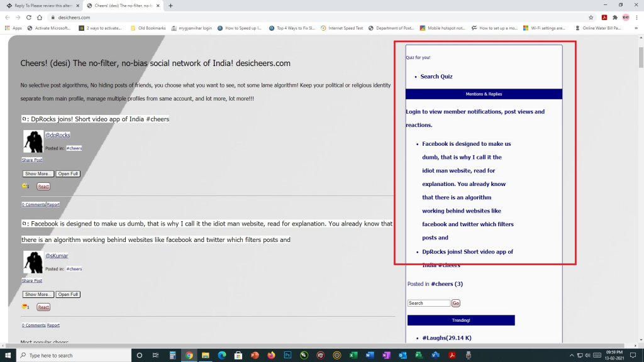Open Word from taskbar
This screenshot has height=362, width=644.
tap(370, 355)
